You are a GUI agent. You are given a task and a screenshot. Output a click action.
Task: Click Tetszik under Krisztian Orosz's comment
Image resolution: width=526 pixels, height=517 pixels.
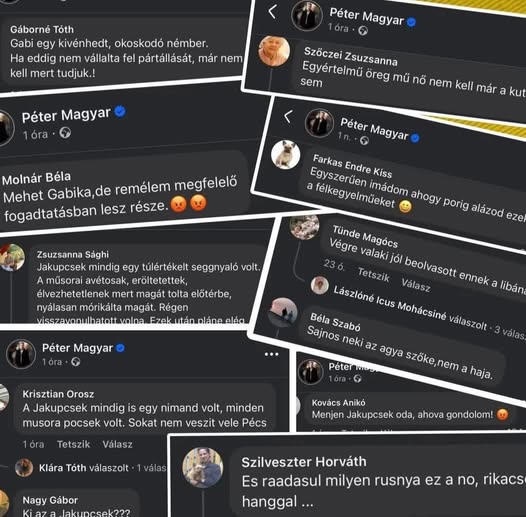point(73,444)
